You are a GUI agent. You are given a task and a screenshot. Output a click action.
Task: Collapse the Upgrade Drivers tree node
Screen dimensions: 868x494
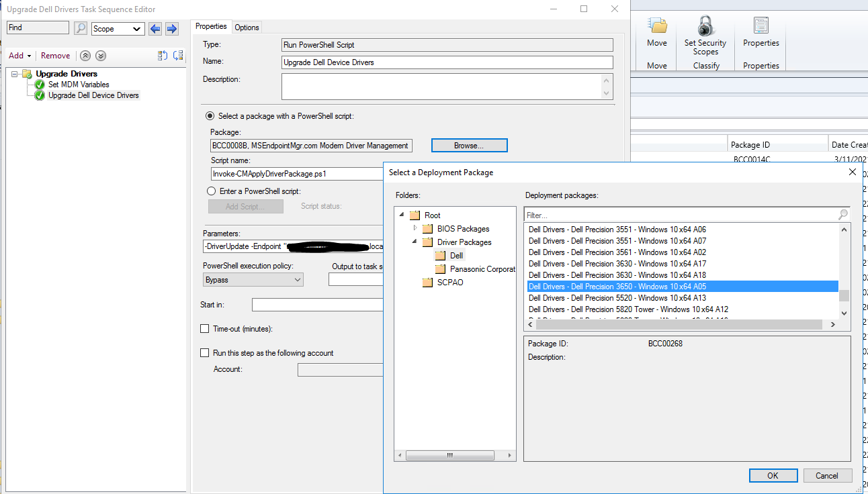[15, 74]
